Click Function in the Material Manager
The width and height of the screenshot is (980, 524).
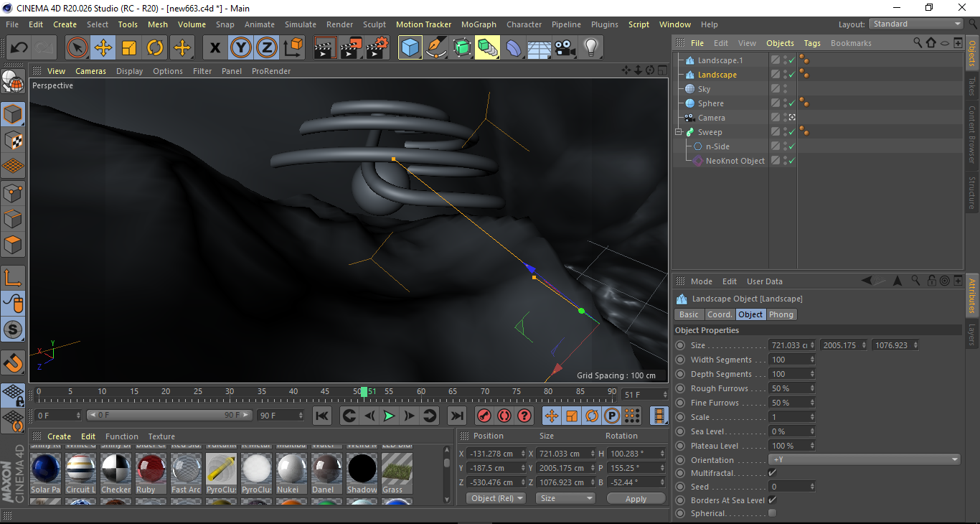pyautogui.click(x=122, y=436)
